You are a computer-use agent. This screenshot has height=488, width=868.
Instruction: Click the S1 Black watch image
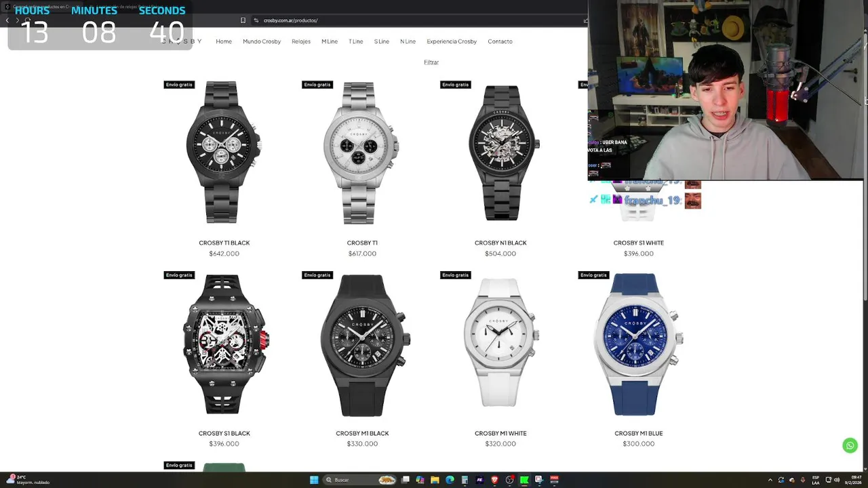224,344
